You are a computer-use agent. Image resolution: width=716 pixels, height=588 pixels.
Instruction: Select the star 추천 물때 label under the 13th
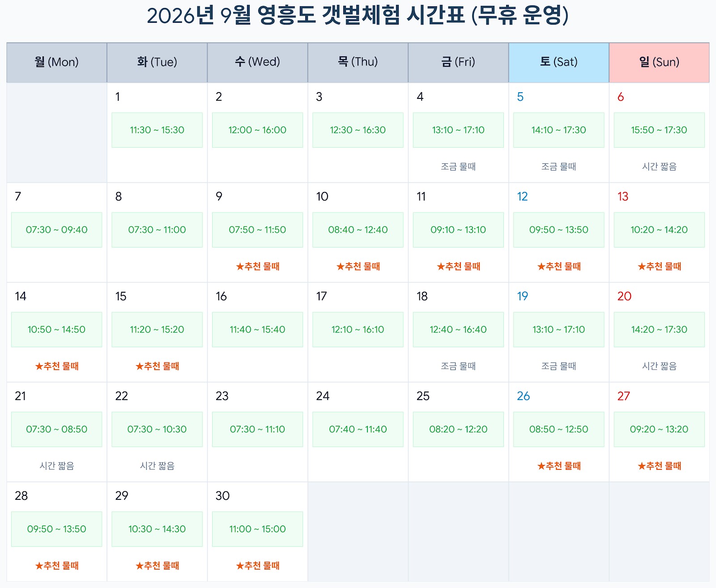(x=660, y=267)
